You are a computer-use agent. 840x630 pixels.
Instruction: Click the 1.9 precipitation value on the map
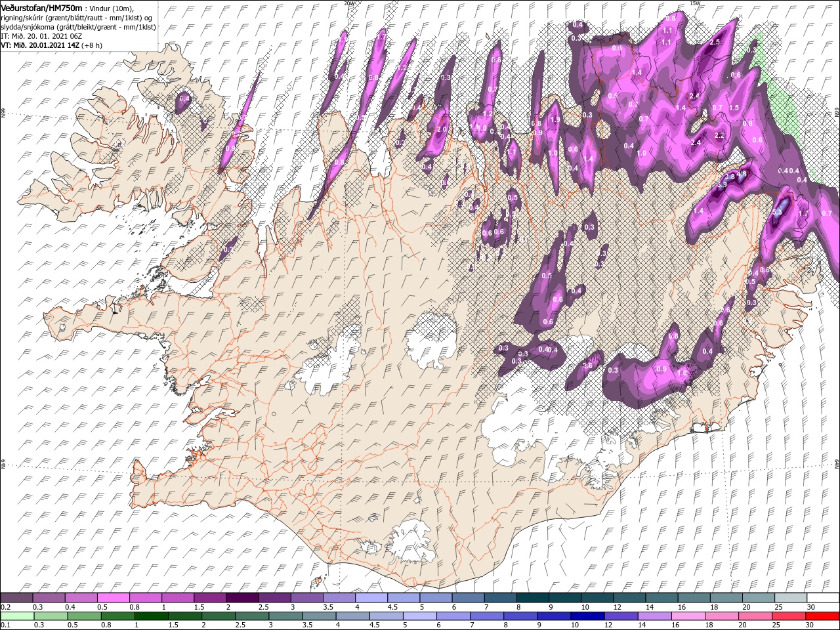pos(556,119)
